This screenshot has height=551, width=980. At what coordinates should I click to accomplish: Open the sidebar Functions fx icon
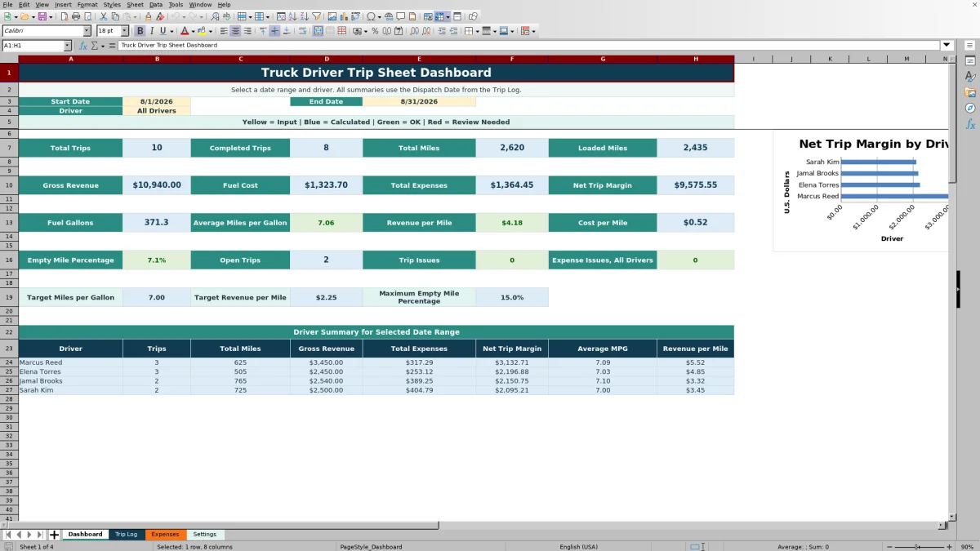tap(970, 124)
